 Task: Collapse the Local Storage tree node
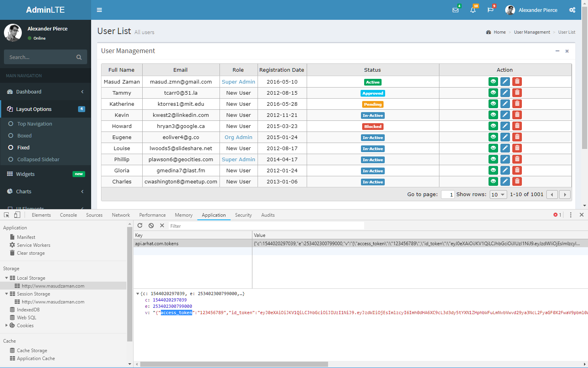click(7, 278)
